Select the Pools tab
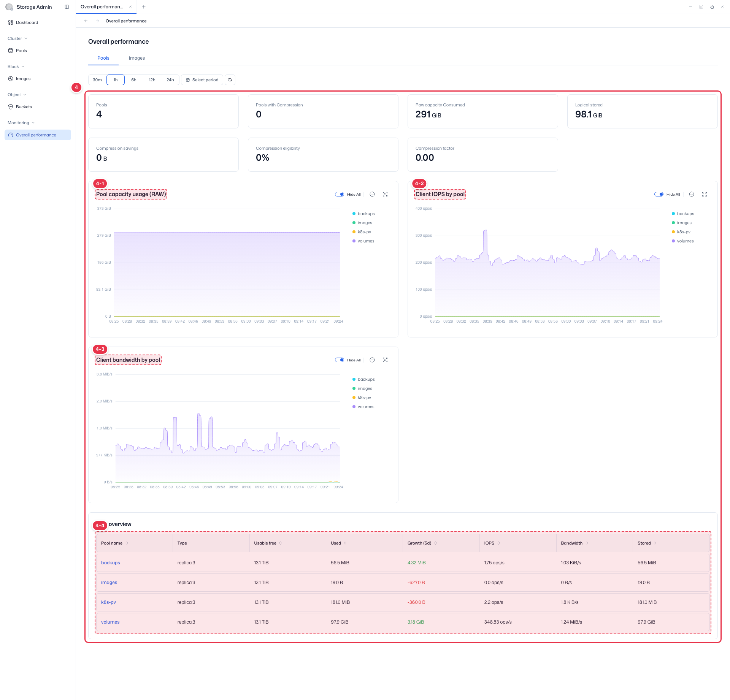The height and width of the screenshot is (700, 730). tap(103, 58)
